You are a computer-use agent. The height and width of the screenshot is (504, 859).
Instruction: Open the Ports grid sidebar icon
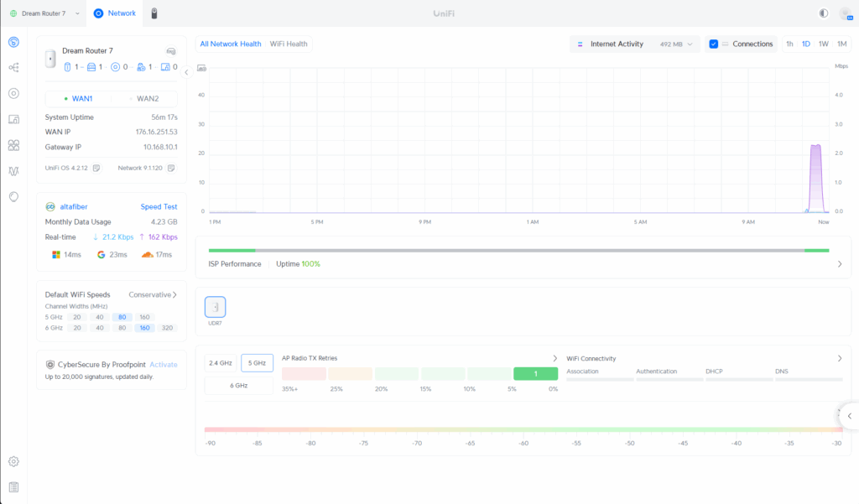click(x=13, y=145)
